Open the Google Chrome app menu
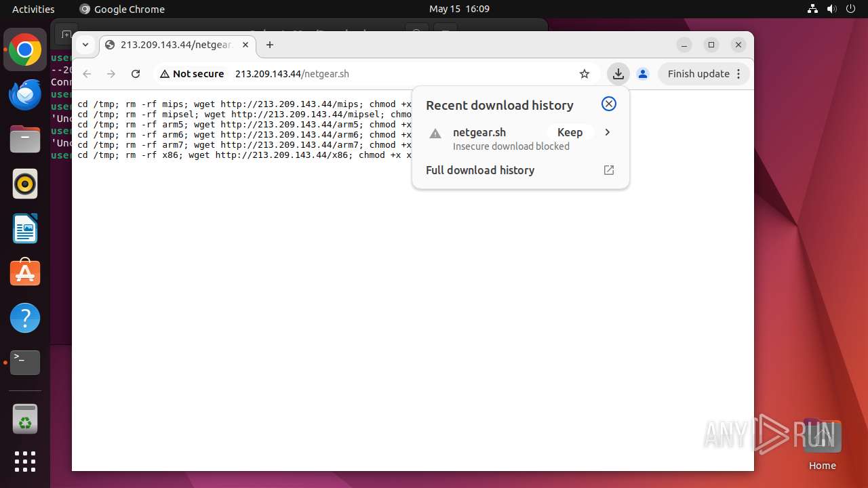 [122, 9]
